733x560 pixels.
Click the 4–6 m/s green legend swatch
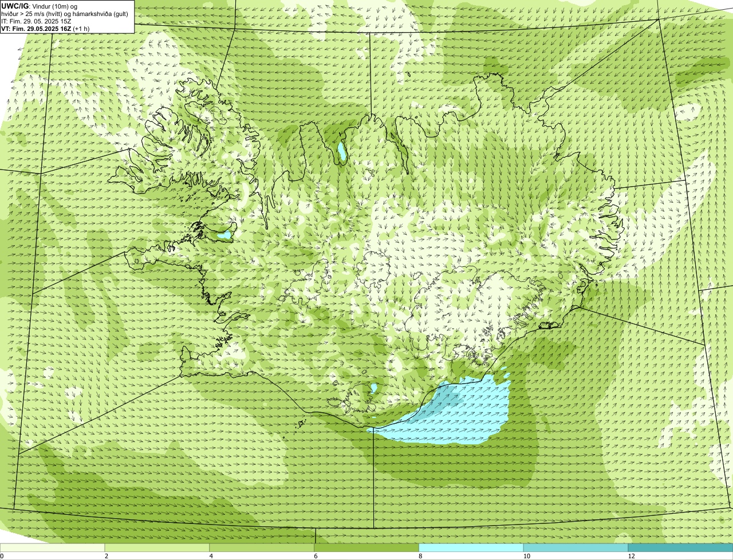pos(262,547)
